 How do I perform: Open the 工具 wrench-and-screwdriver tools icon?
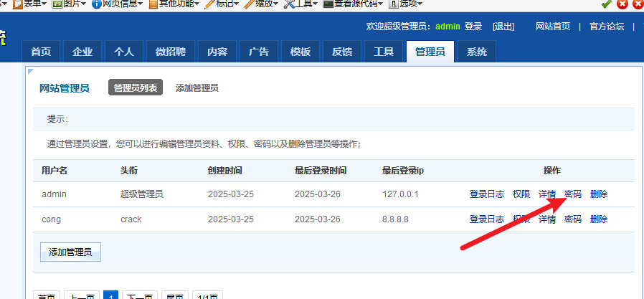tap(288, 4)
